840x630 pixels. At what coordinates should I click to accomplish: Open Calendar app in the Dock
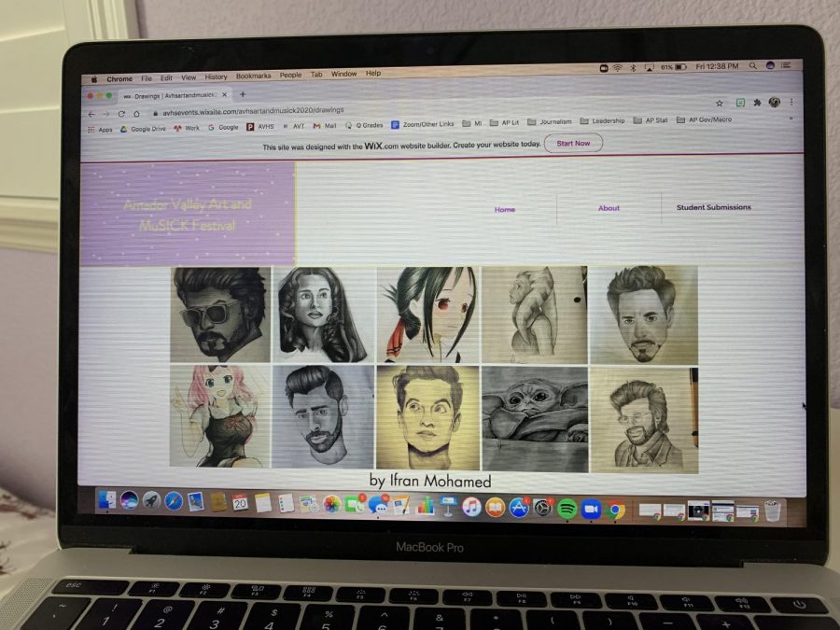point(240,502)
